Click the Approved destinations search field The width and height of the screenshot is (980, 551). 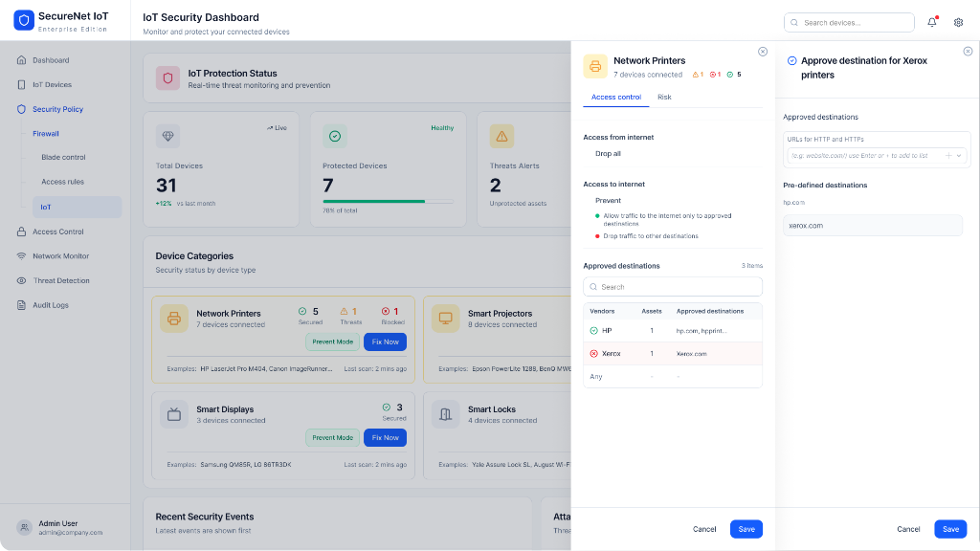pos(673,287)
